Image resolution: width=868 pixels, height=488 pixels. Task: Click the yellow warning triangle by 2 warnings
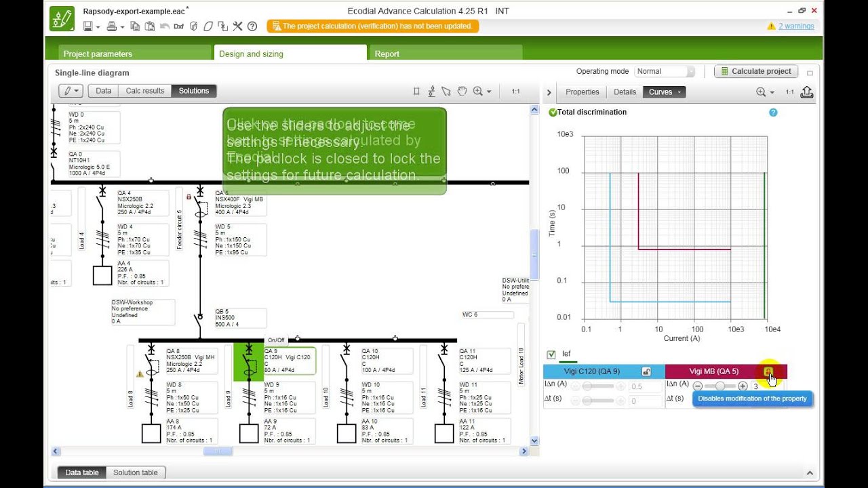click(771, 26)
